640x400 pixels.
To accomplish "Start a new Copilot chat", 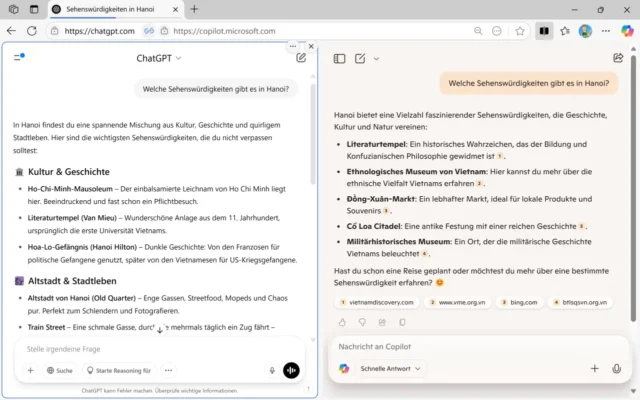I will point(360,59).
